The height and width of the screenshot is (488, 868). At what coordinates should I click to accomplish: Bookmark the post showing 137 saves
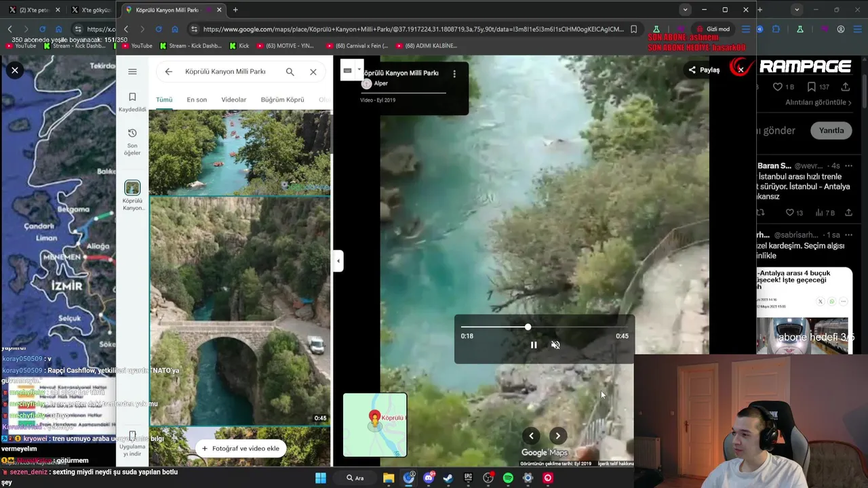(x=818, y=87)
